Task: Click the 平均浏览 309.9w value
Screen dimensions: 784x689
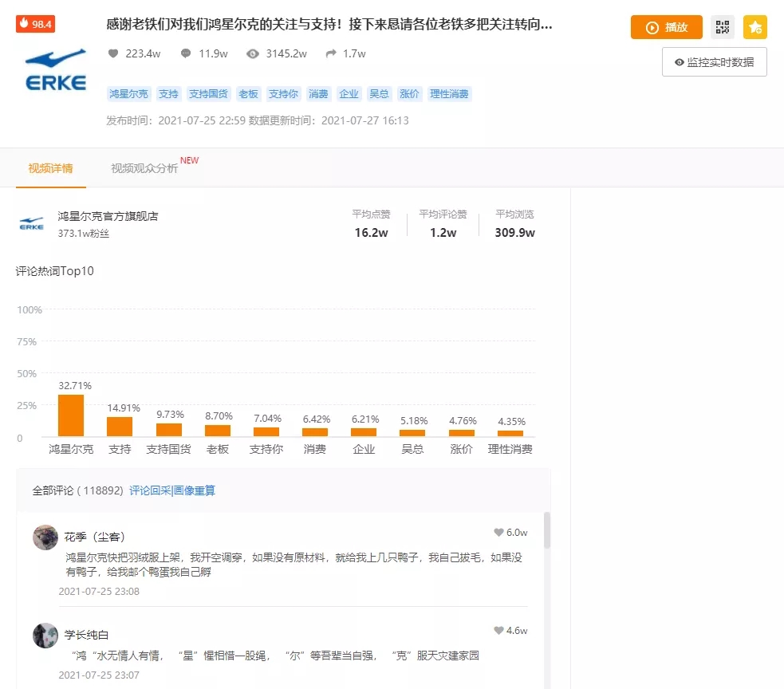Action: (x=514, y=233)
